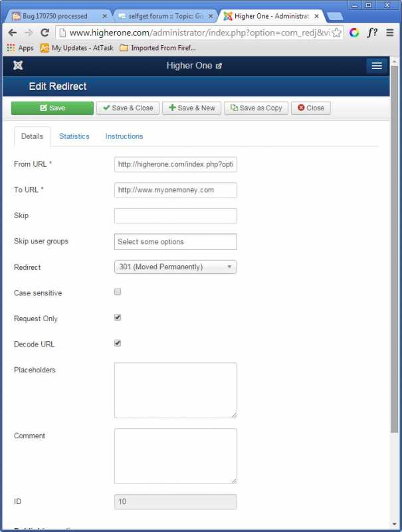Open Imported From Firefox bookmarks folder

click(157, 48)
